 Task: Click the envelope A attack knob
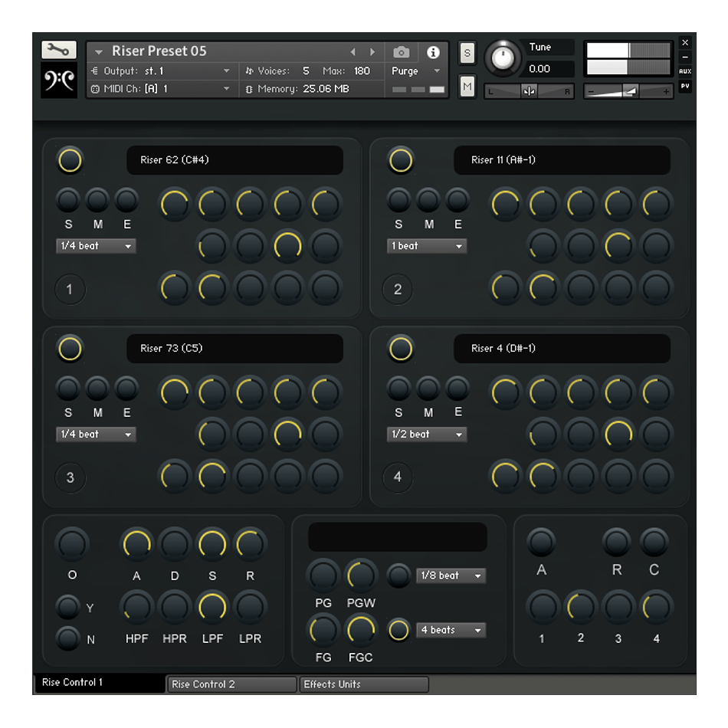pyautogui.click(x=136, y=543)
